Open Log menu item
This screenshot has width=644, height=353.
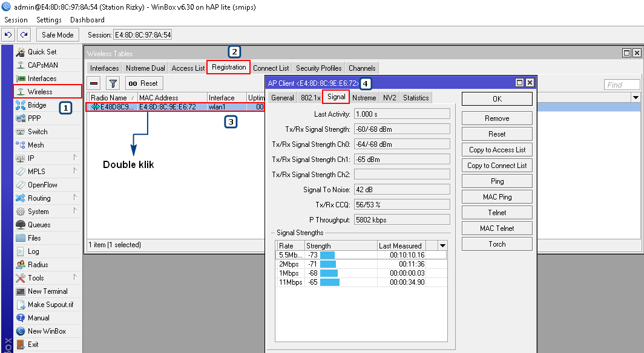coord(33,251)
